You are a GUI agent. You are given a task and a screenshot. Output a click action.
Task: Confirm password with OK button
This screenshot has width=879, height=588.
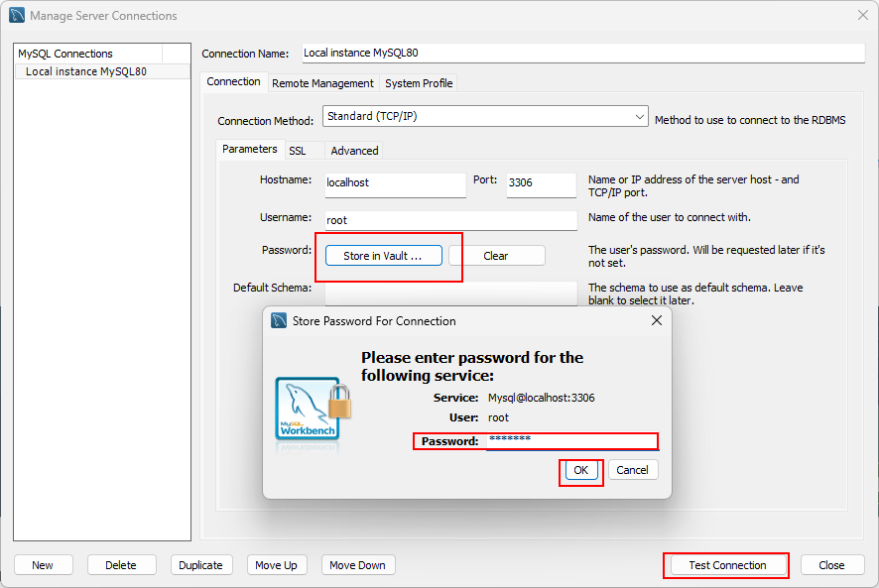click(x=580, y=470)
